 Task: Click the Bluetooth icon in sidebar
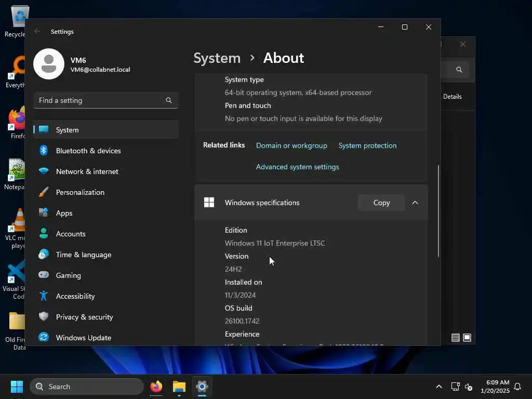[x=44, y=150]
